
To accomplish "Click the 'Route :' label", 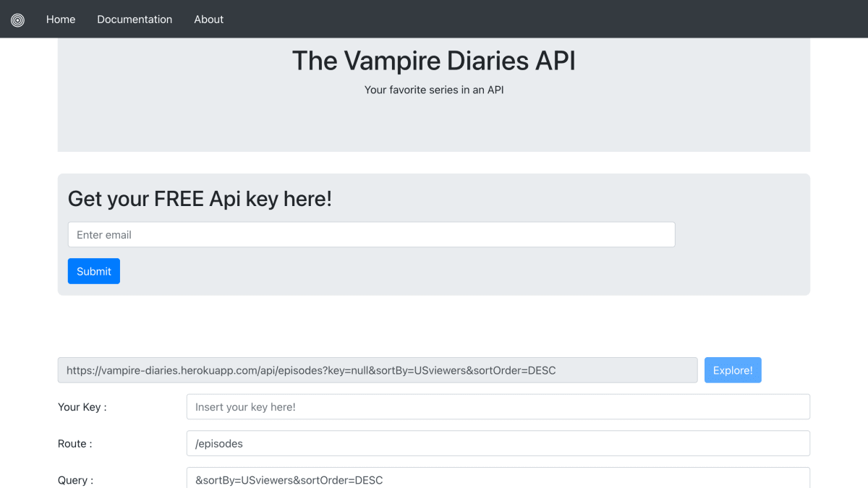I will [75, 444].
